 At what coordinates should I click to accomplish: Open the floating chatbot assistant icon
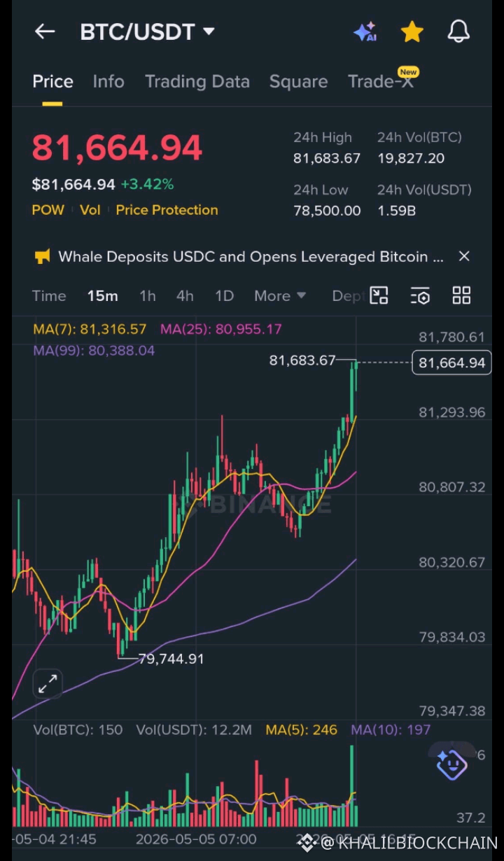[451, 764]
